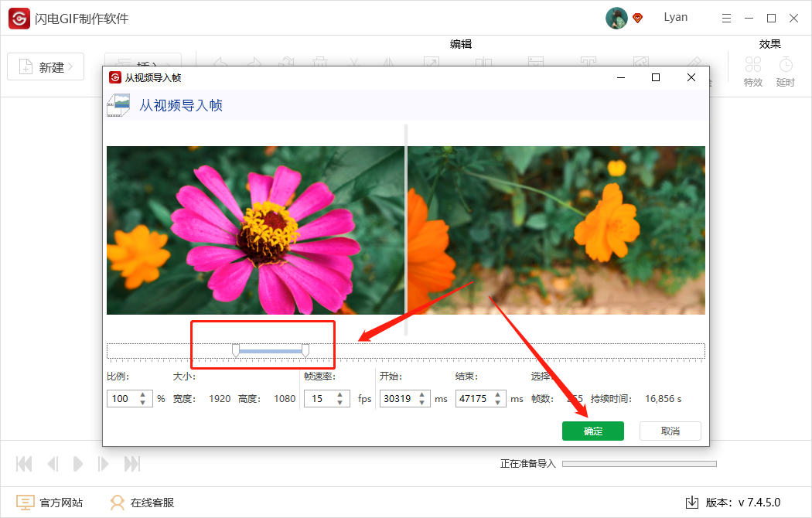Click the Lyan username
The image size is (812, 518).
676,17
